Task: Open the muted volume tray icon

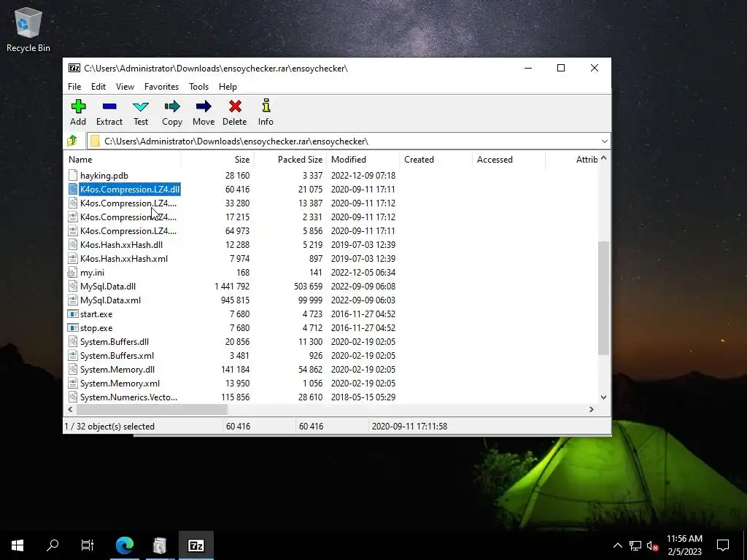Action: [653, 545]
